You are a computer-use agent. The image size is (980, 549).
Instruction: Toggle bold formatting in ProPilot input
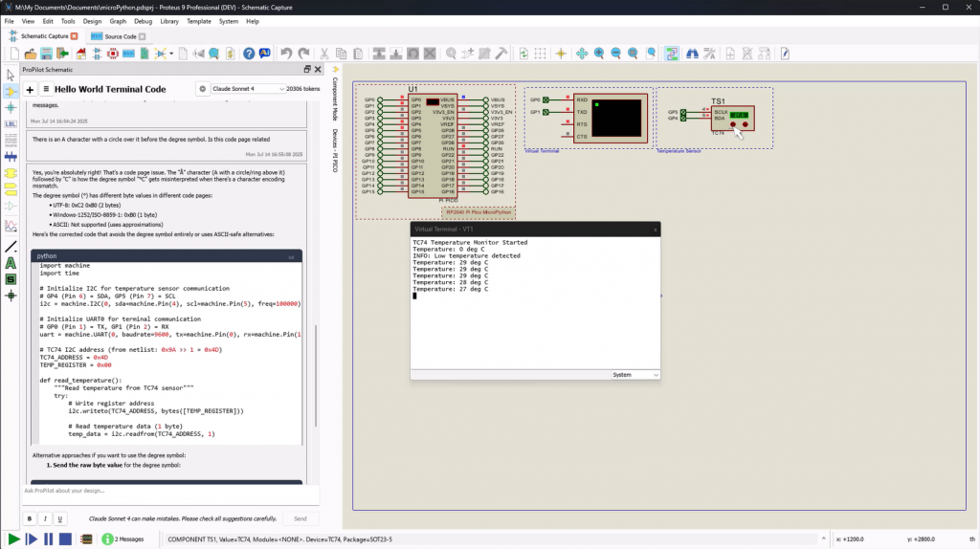tap(31, 518)
